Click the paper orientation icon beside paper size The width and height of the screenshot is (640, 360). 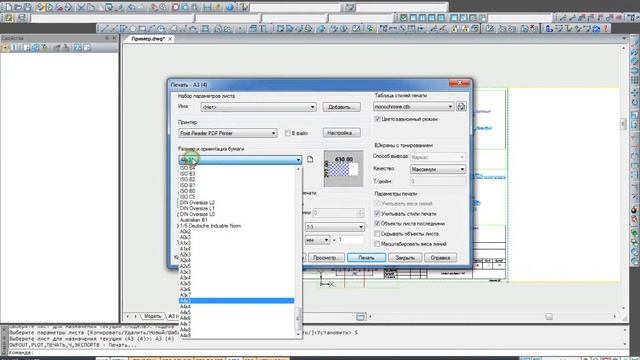point(310,159)
